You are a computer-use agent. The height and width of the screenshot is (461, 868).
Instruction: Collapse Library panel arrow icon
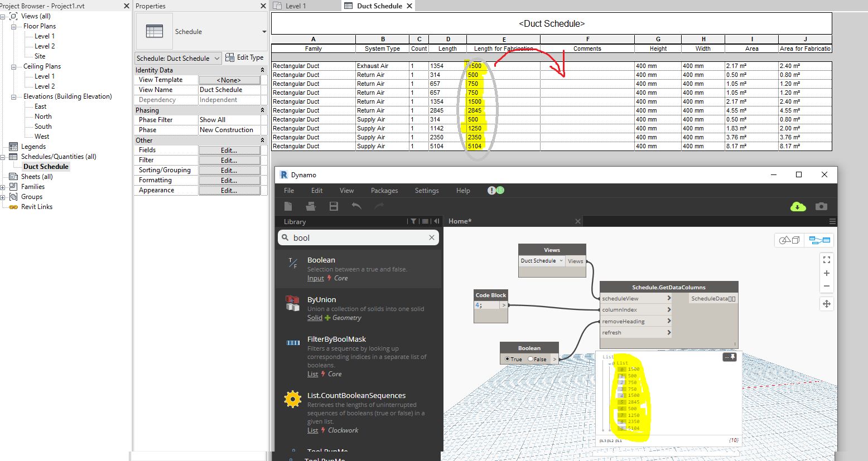(x=437, y=221)
